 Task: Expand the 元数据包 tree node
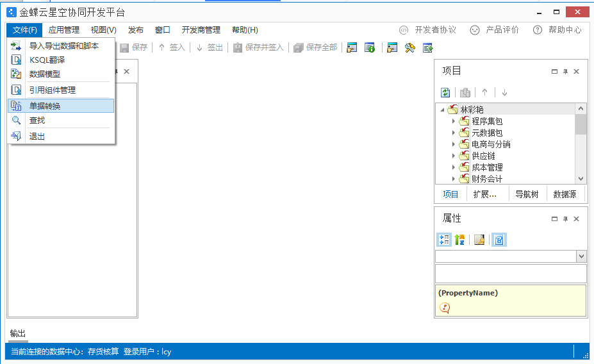pos(454,133)
